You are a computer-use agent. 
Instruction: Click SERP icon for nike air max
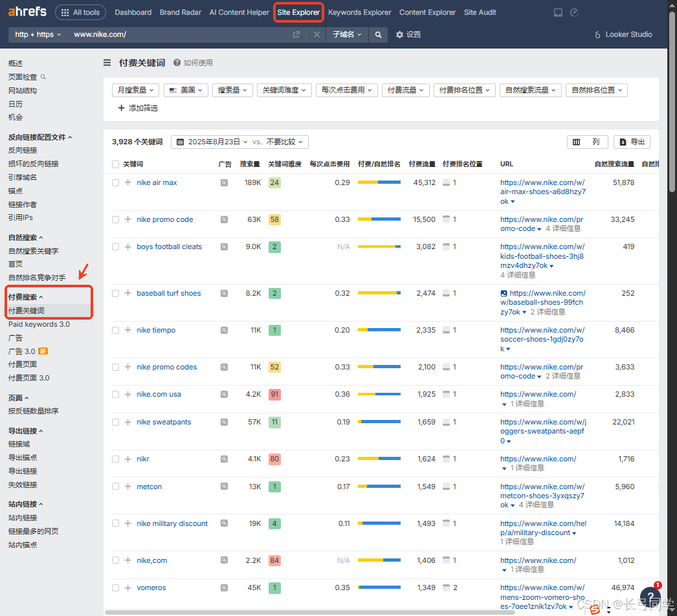[x=224, y=182]
